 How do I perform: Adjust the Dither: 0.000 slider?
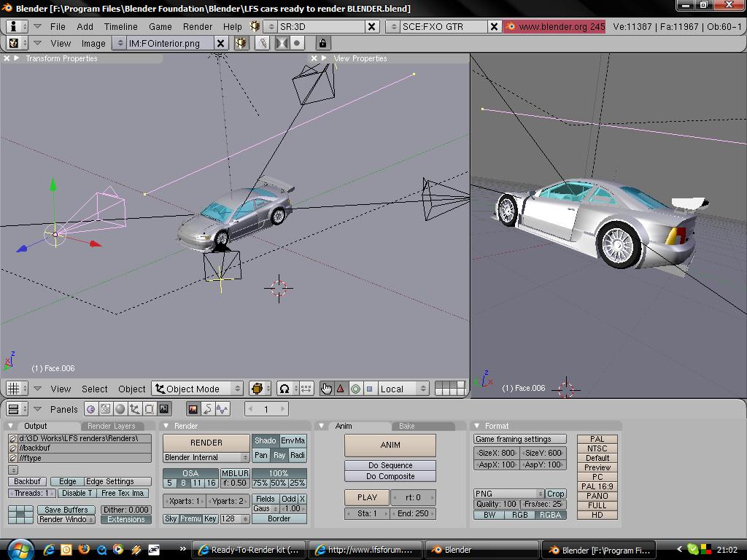(x=126, y=510)
